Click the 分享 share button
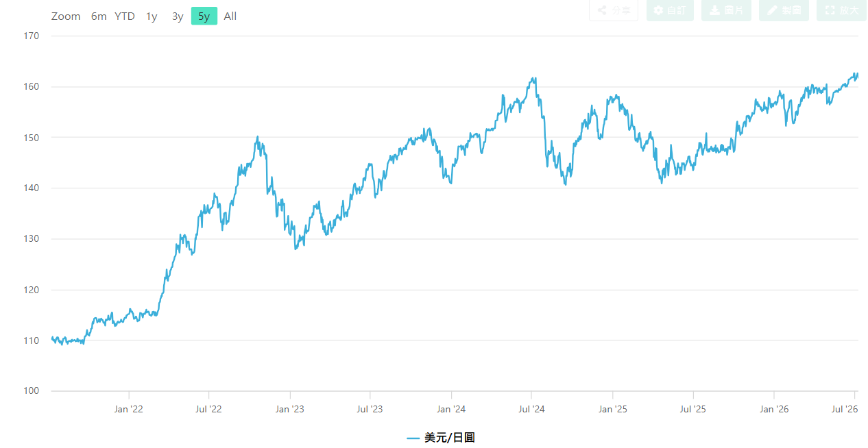The height and width of the screenshot is (448, 868). coord(614,10)
